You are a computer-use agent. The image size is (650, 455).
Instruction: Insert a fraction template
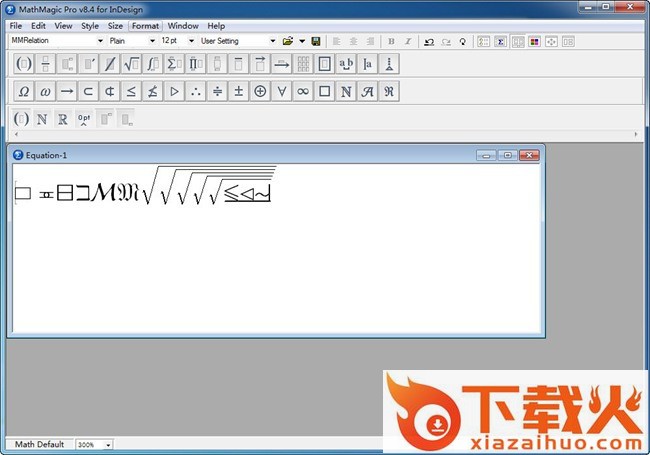pos(45,64)
